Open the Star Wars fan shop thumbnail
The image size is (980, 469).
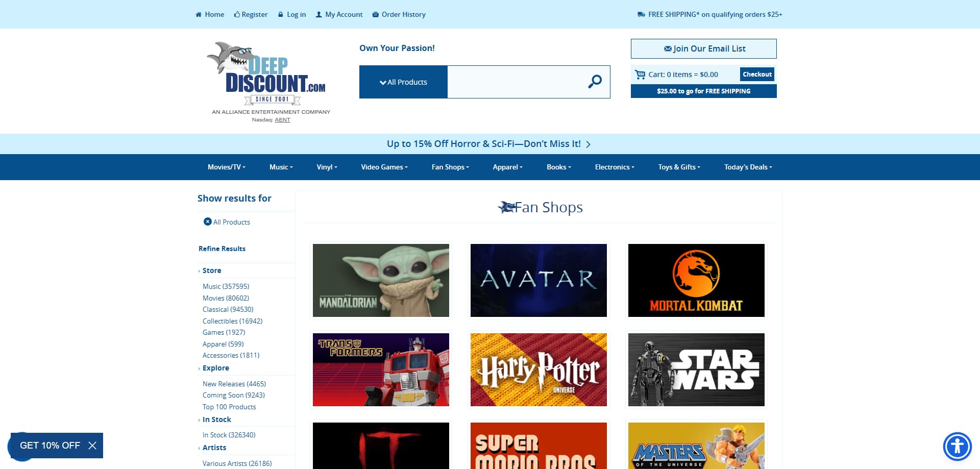[696, 369]
